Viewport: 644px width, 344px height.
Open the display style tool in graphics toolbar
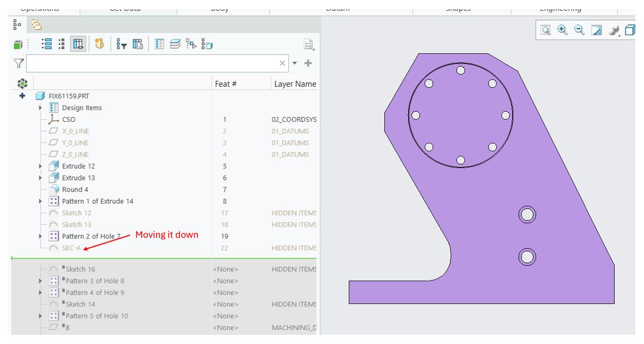point(614,30)
